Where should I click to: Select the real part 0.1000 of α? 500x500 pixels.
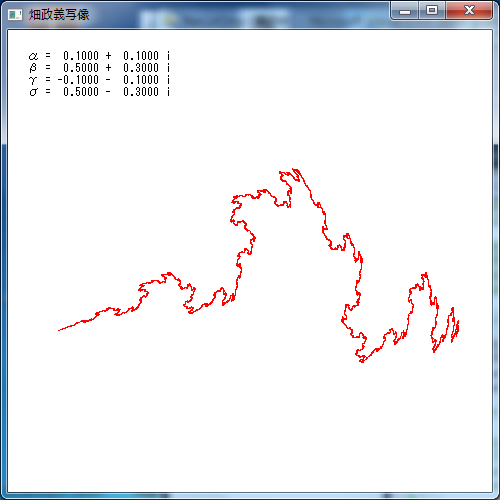81,56
